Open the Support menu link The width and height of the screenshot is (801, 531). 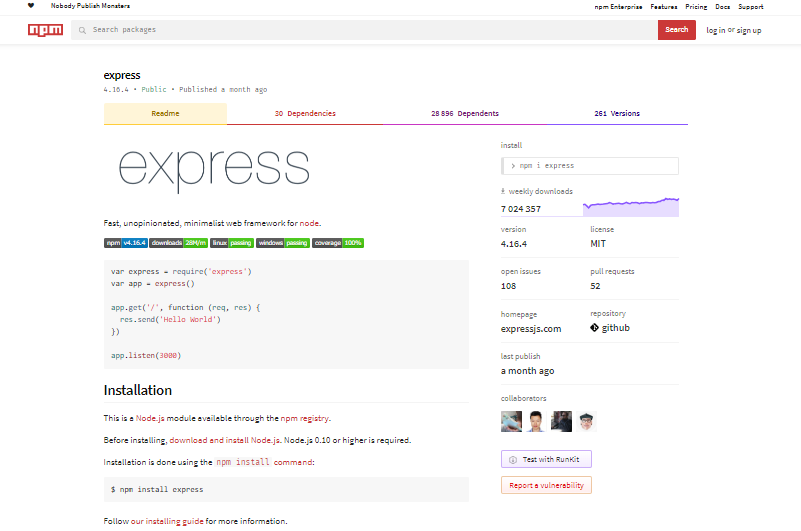point(750,7)
